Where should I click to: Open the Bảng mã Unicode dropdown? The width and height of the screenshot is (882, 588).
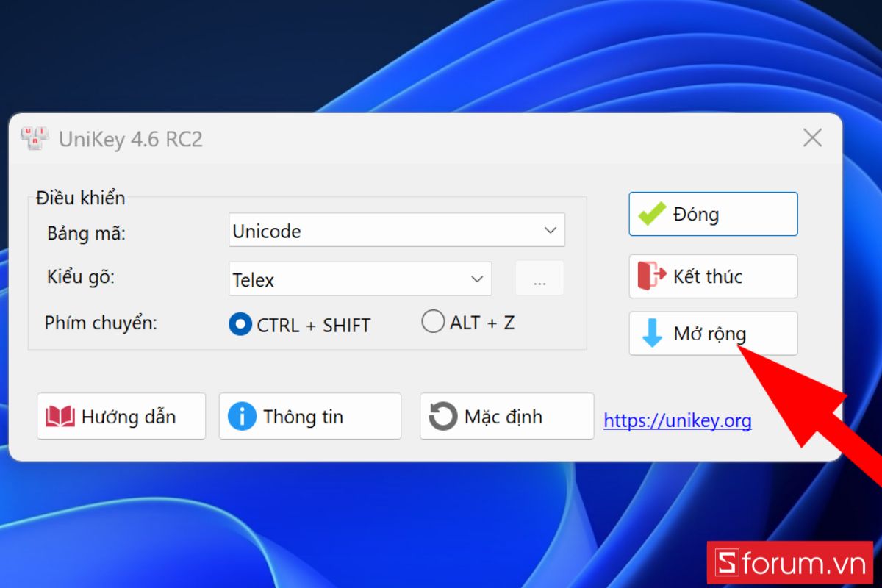[397, 230]
